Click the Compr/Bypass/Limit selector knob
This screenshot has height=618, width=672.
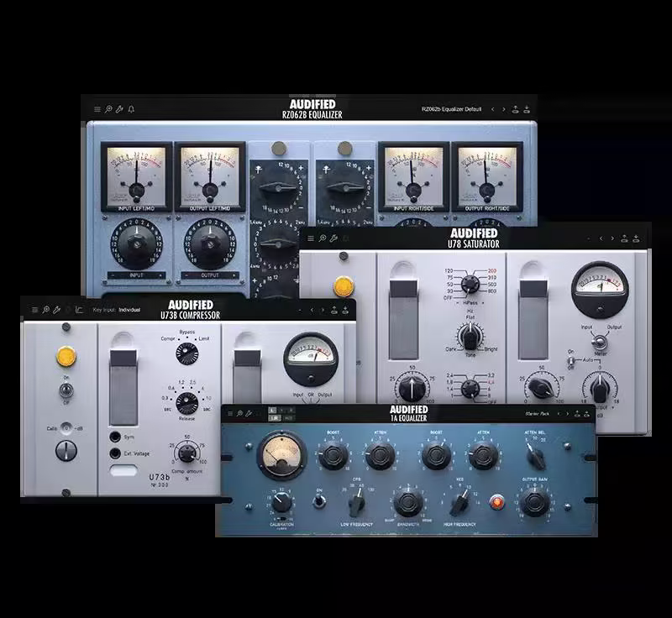click(186, 354)
